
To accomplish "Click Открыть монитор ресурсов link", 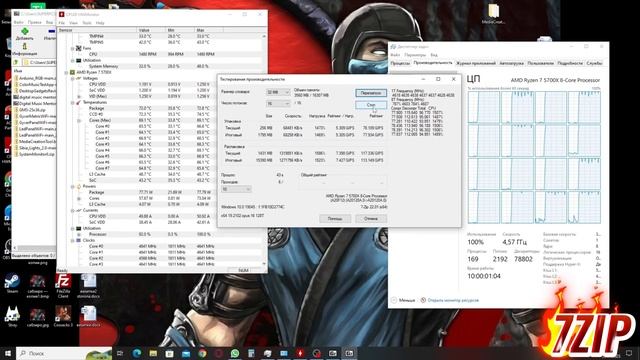I will coord(450,300).
